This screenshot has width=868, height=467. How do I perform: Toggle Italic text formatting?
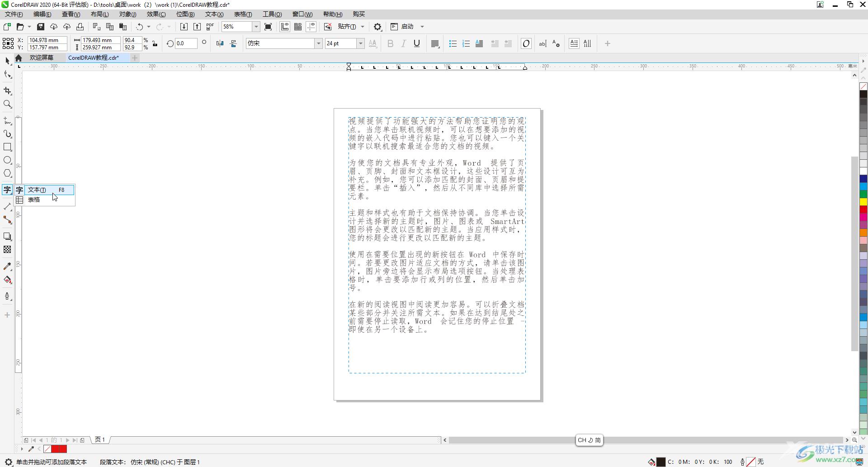coord(403,43)
